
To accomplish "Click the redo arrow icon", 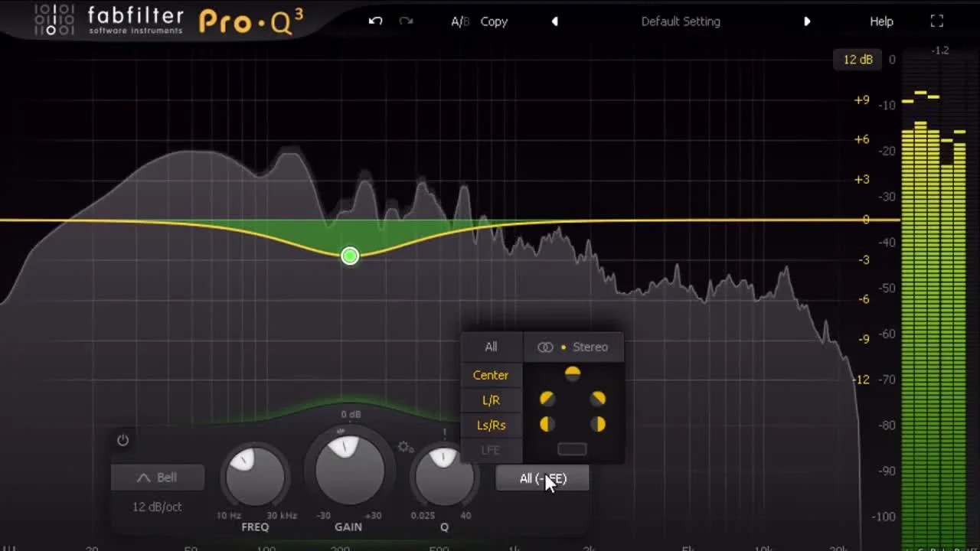I will pyautogui.click(x=405, y=21).
